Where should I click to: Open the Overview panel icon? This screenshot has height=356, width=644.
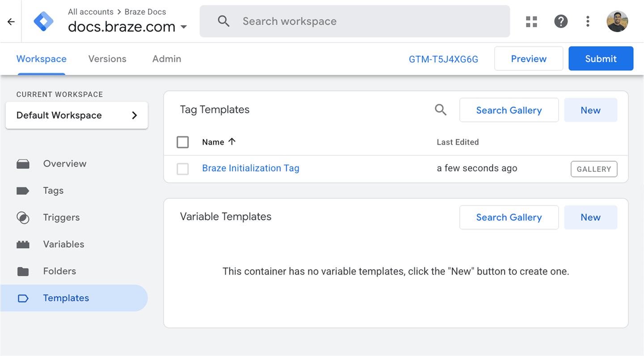pos(23,163)
